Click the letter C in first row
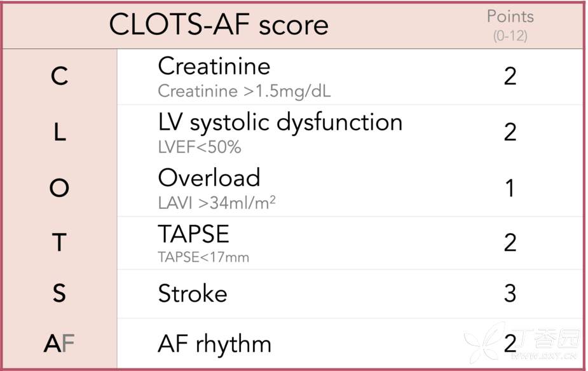Viewport: 588px width, 371px height. tap(59, 77)
